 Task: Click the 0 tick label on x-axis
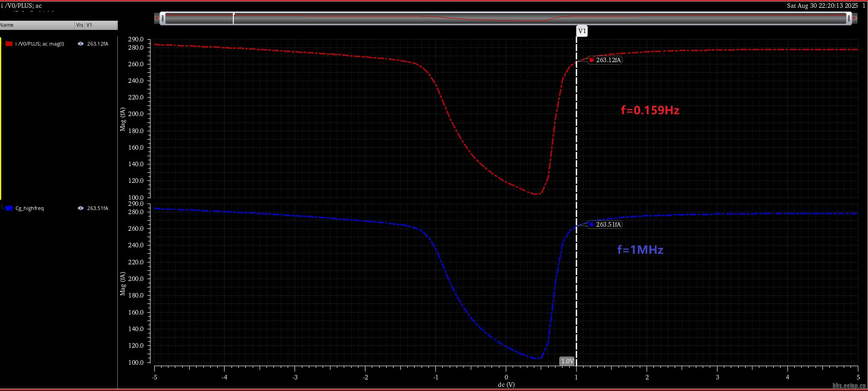(x=506, y=377)
